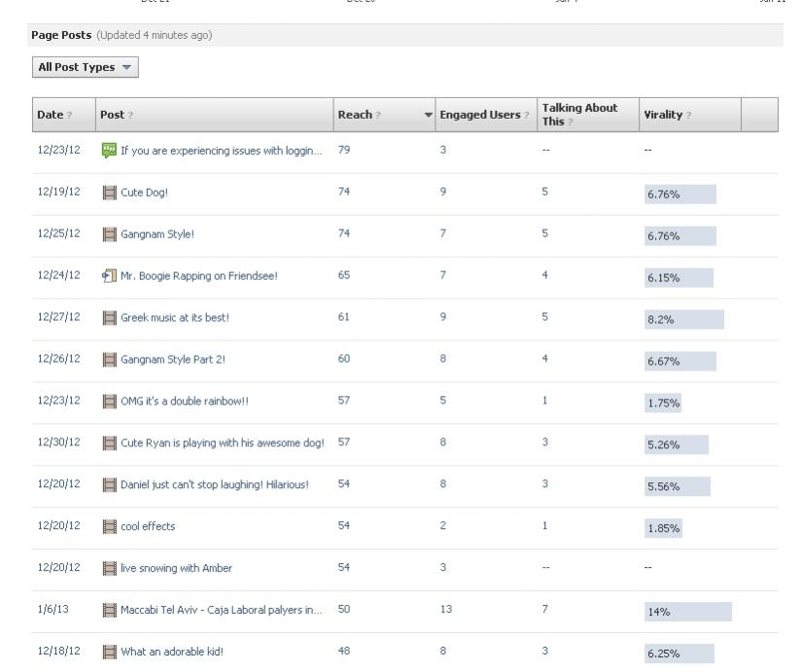Click video icon next to double rainbow post
800x672 pixels.
click(x=109, y=401)
